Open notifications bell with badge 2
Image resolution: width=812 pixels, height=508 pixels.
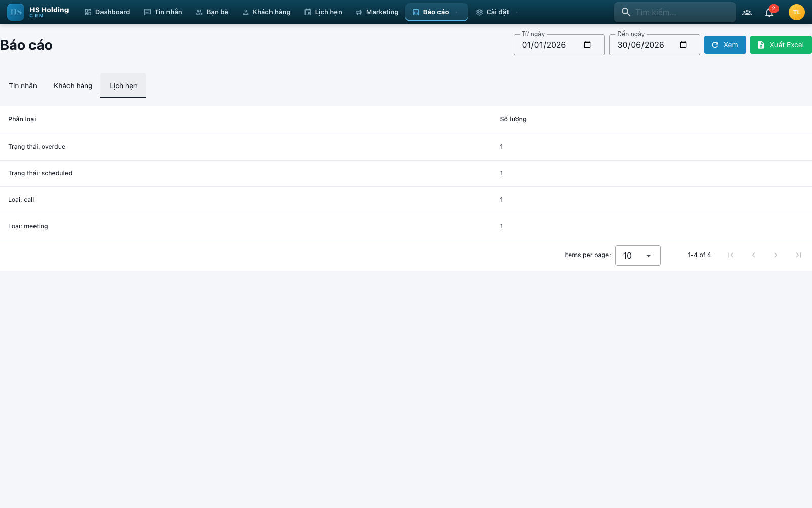point(769,12)
